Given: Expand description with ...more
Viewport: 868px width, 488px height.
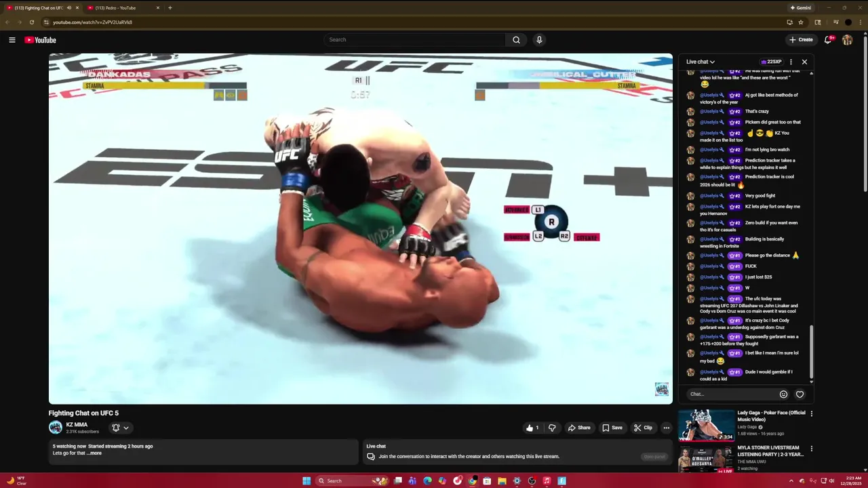Looking at the screenshot, I should tap(94, 453).
